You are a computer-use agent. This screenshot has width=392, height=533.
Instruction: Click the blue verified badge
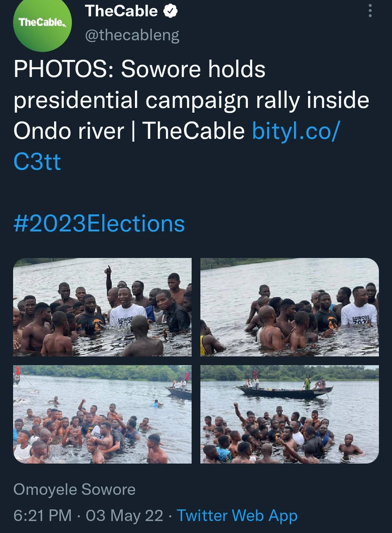point(170,11)
